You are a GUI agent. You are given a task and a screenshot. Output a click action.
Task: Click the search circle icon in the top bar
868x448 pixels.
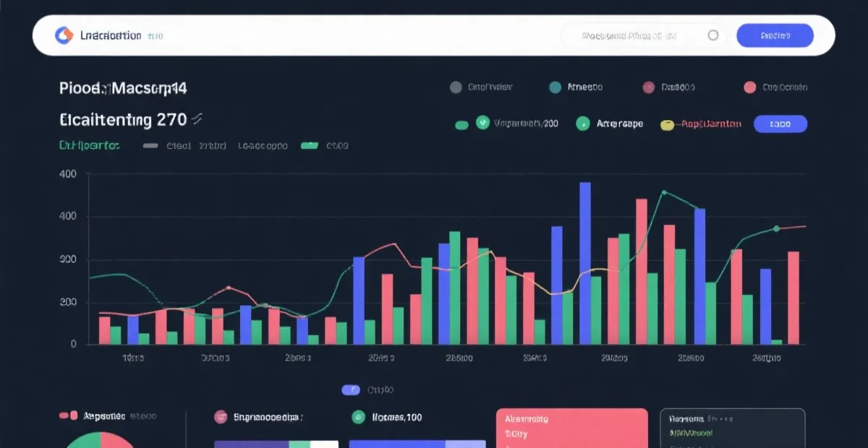pyautogui.click(x=713, y=35)
